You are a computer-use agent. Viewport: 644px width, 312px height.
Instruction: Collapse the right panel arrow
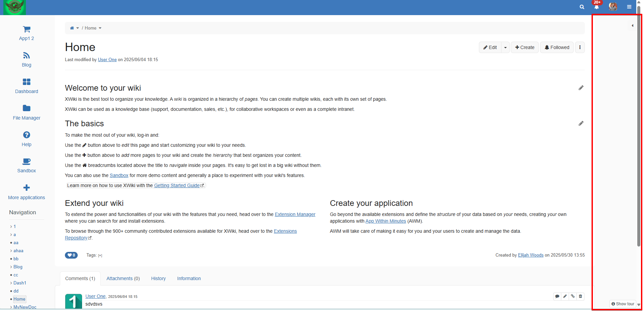pyautogui.click(x=633, y=26)
